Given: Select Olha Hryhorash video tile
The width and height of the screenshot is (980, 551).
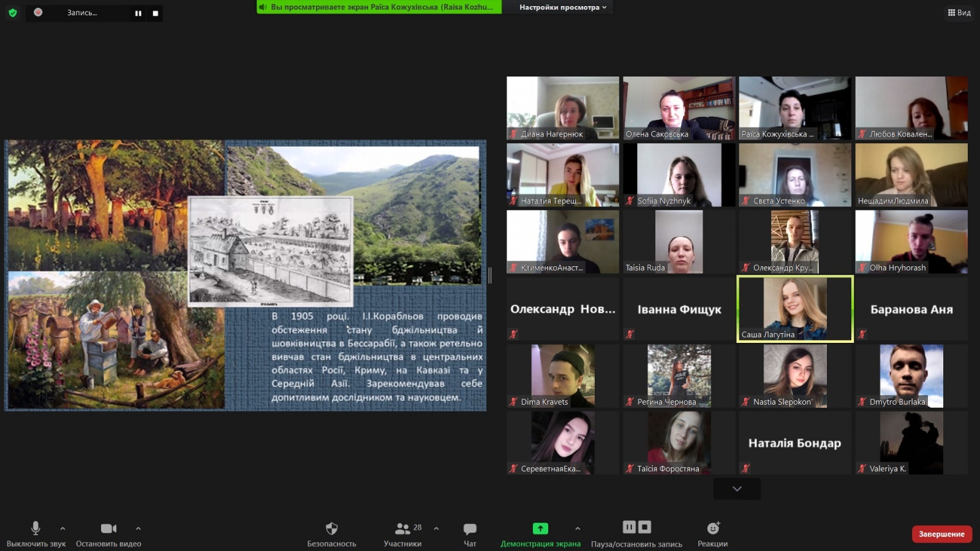Looking at the screenshot, I should pos(911,242).
